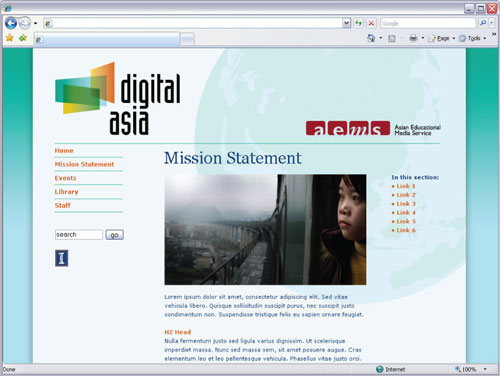
Task: Click the site search text field
Action: [x=79, y=235]
